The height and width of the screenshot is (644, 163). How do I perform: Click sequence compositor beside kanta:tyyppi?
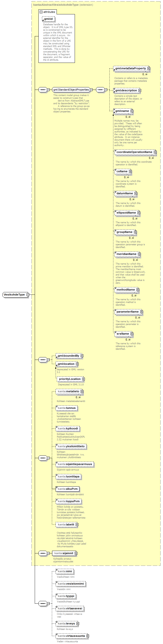click(x=43, y=603)
